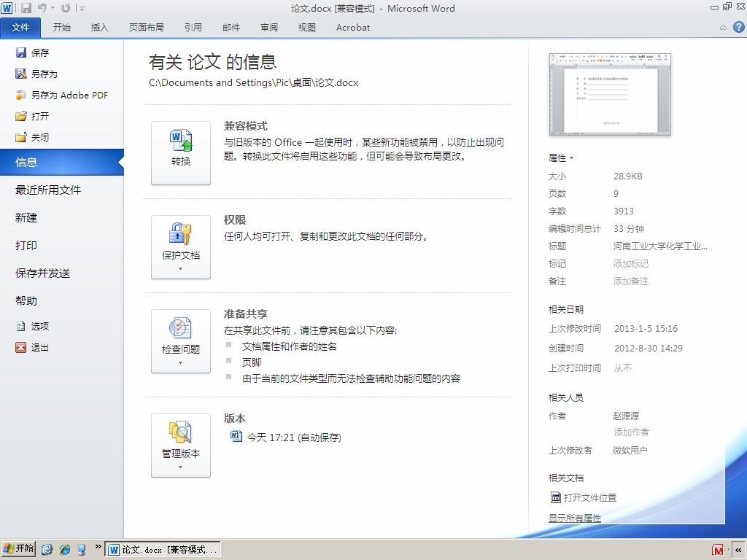
Task: Expand hidden system tray icons chevron
Action: tap(738, 550)
